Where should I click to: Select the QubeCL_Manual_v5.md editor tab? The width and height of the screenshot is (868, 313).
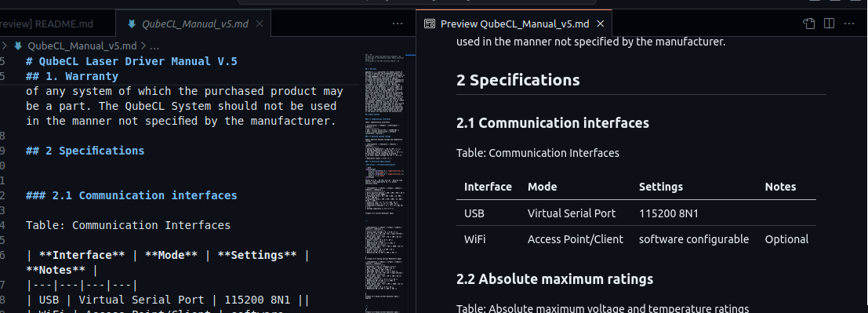[x=193, y=24]
